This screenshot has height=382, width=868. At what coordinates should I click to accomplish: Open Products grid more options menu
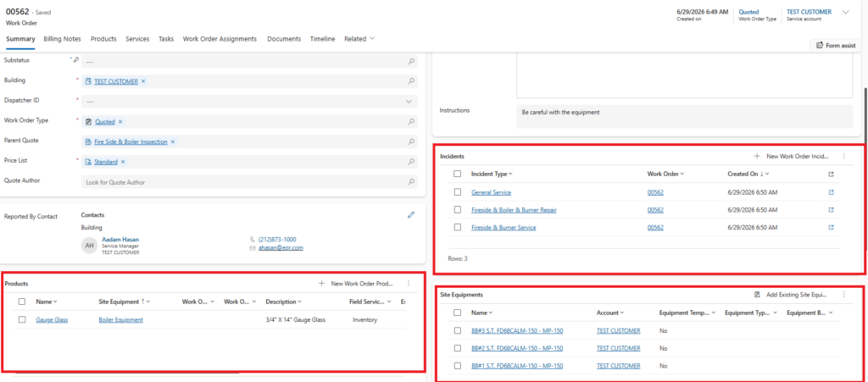pos(409,284)
